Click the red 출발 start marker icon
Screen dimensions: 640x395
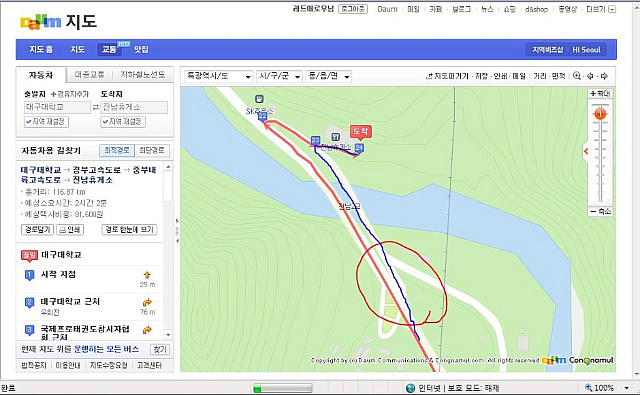tap(29, 255)
